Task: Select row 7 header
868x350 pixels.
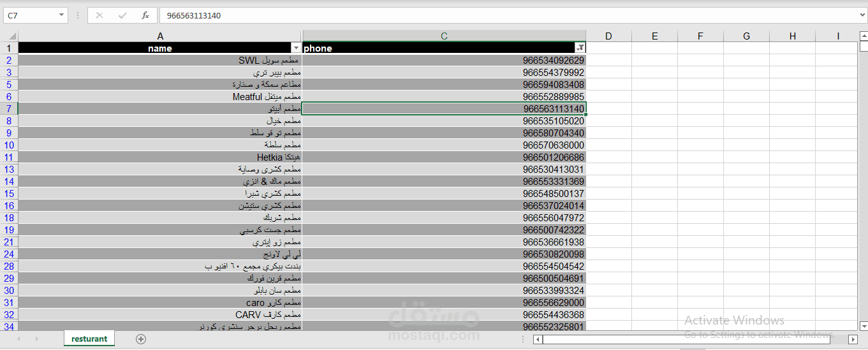Action: (10, 109)
